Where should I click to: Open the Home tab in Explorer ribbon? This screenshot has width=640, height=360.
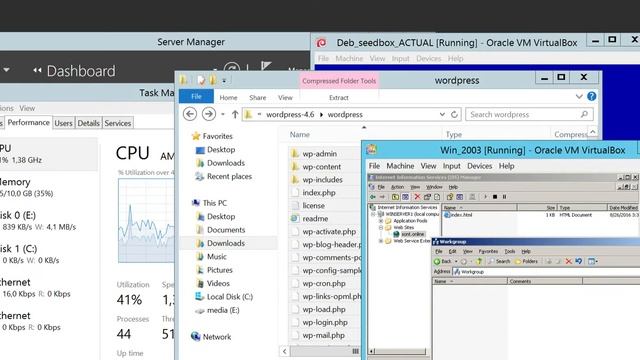click(228, 98)
